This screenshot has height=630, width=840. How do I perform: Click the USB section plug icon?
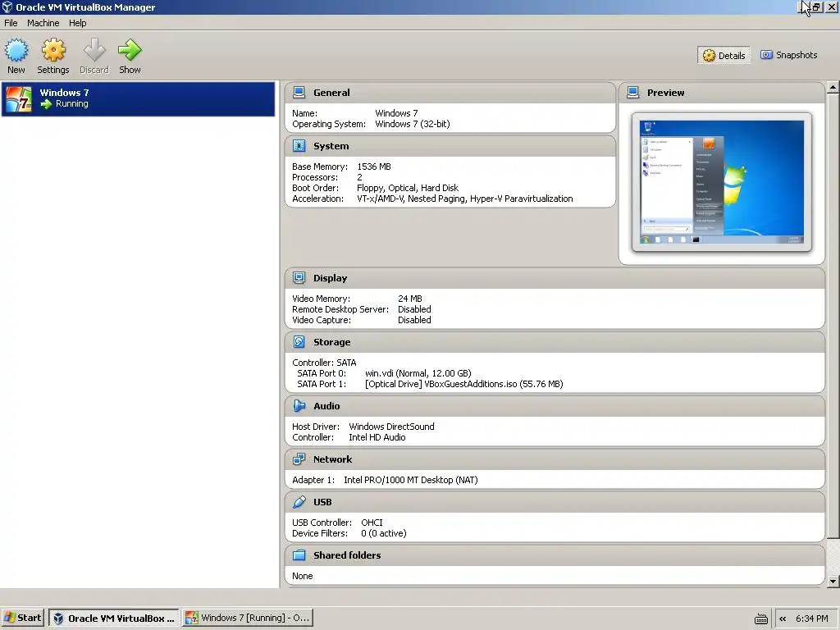(299, 502)
